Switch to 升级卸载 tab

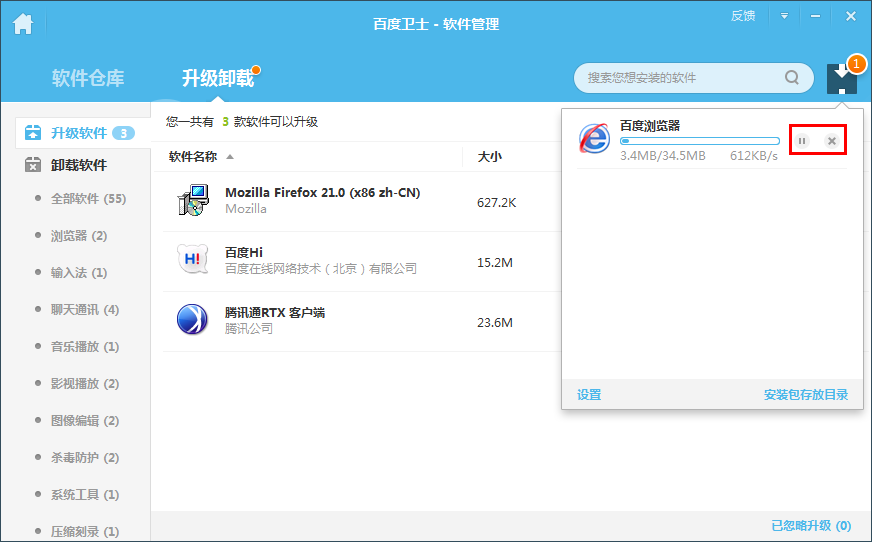(218, 78)
